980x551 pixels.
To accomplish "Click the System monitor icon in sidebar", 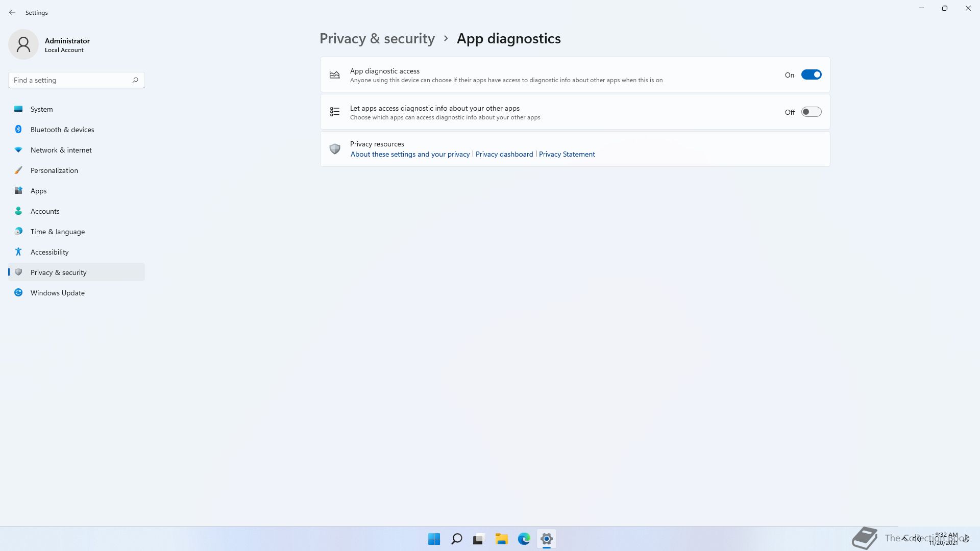I will [x=18, y=109].
